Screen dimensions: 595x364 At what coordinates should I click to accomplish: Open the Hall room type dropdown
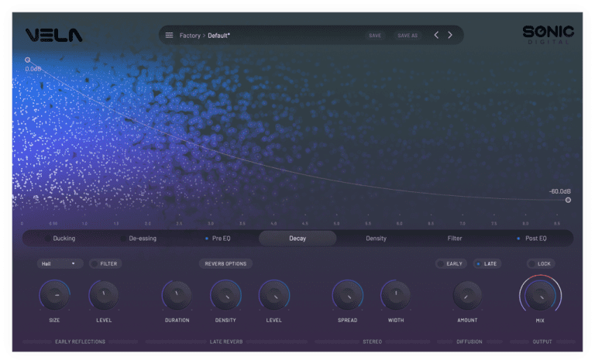click(x=60, y=263)
